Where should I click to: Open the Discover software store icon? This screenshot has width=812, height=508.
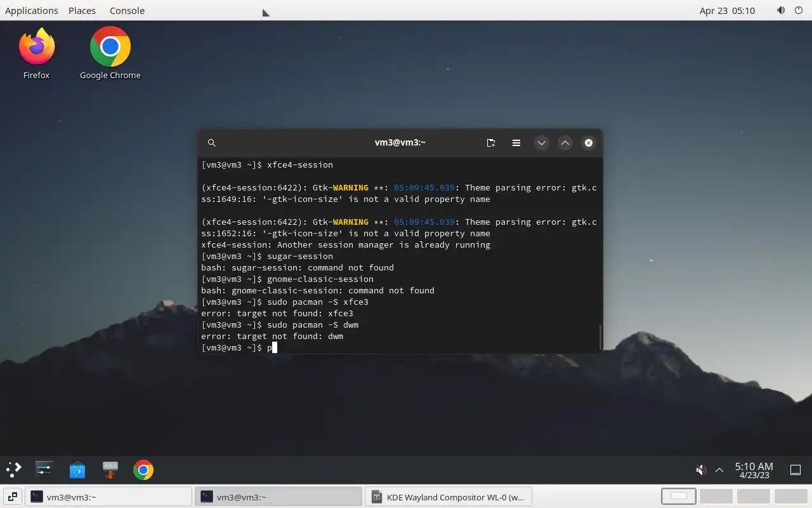pos(77,470)
